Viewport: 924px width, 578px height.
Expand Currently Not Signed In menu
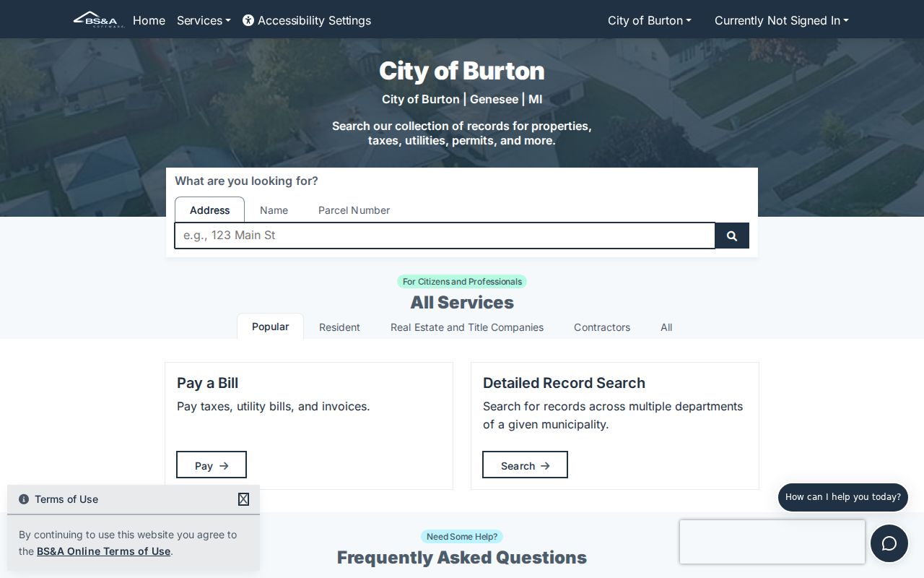point(782,20)
